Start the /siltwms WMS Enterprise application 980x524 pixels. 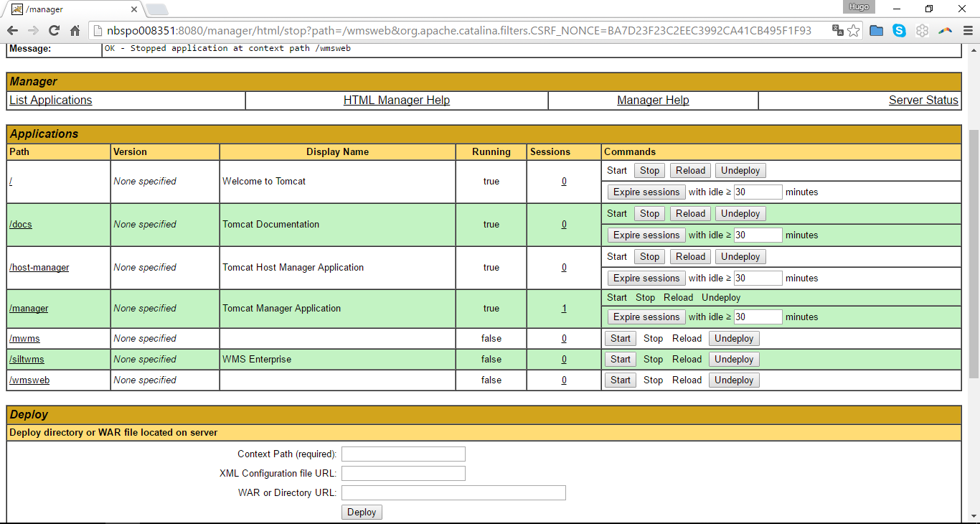621,359
